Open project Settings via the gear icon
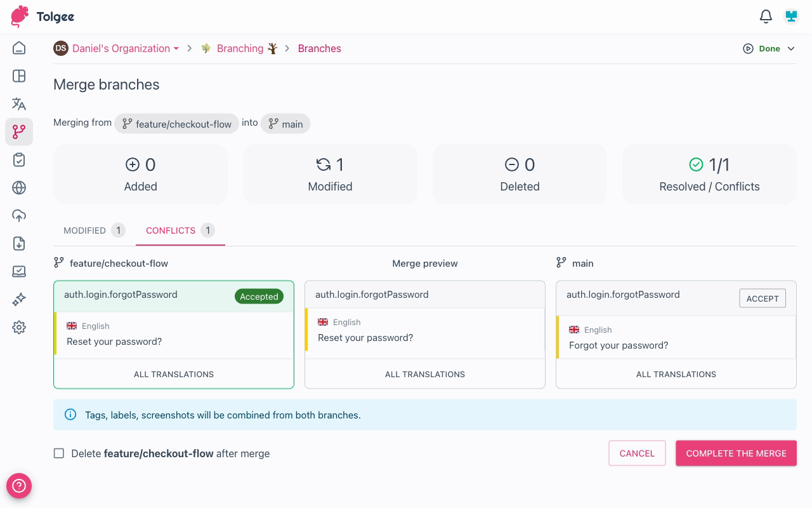Image resolution: width=812 pixels, height=508 pixels. [18, 327]
